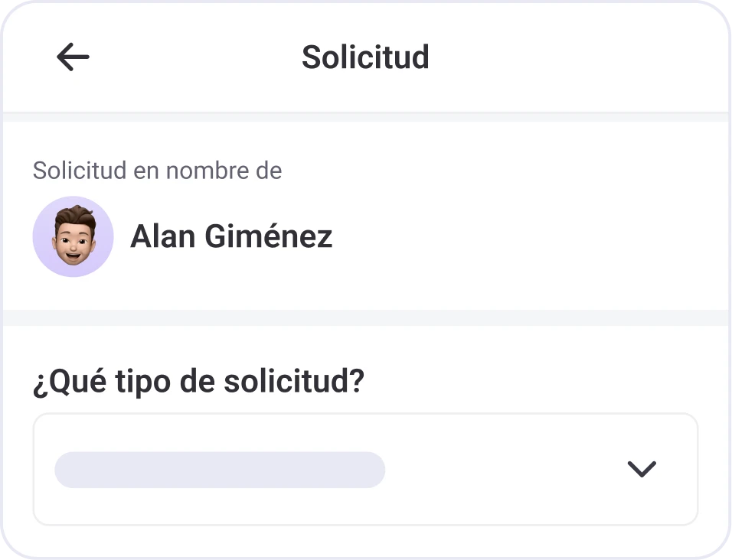The image size is (732, 560).
Task: Return to previous screen via arrow
Action: click(x=73, y=57)
